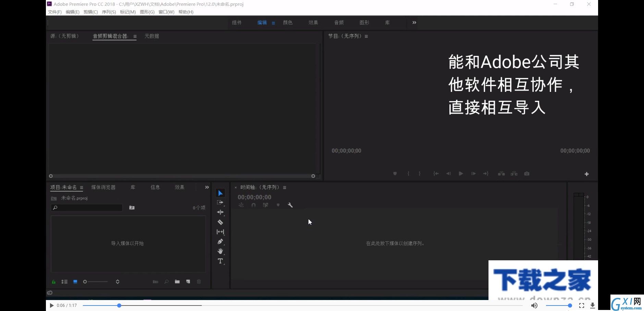The width and height of the screenshot is (644, 311).
Task: Step forward one frame in Program monitor
Action: pyautogui.click(x=473, y=174)
